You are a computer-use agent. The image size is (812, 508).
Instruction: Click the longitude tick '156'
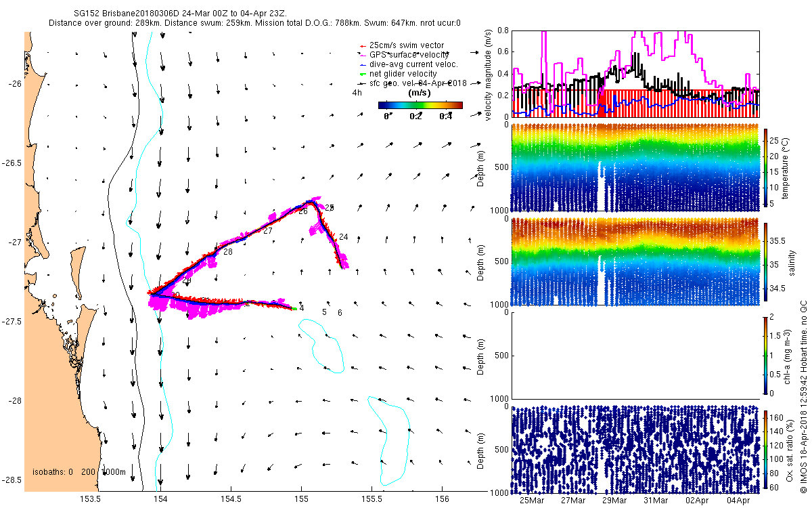(441, 498)
